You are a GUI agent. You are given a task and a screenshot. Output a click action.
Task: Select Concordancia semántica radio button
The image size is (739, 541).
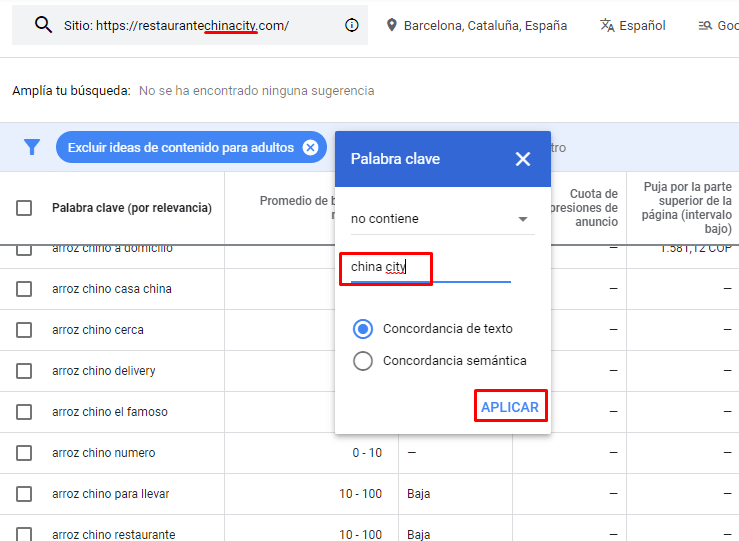point(363,361)
